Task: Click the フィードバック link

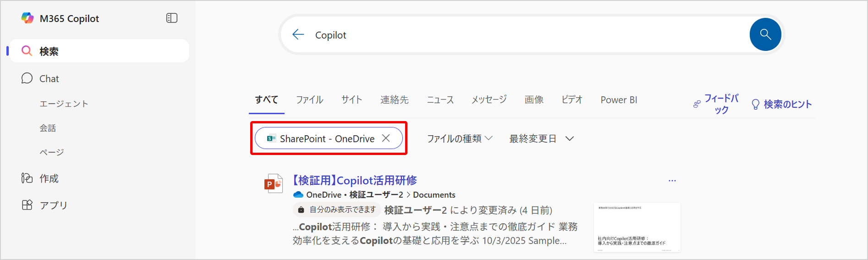Action: (720, 104)
